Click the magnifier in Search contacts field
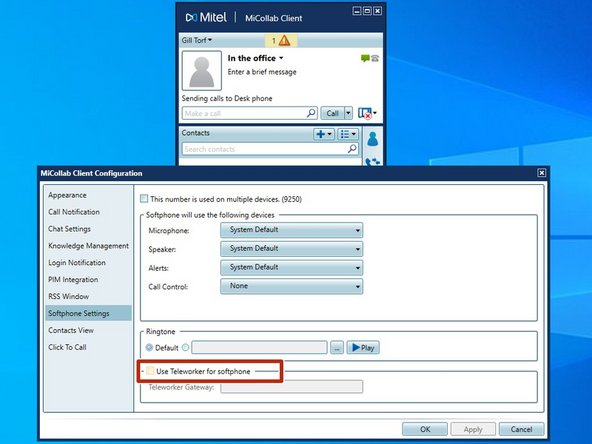 click(352, 149)
